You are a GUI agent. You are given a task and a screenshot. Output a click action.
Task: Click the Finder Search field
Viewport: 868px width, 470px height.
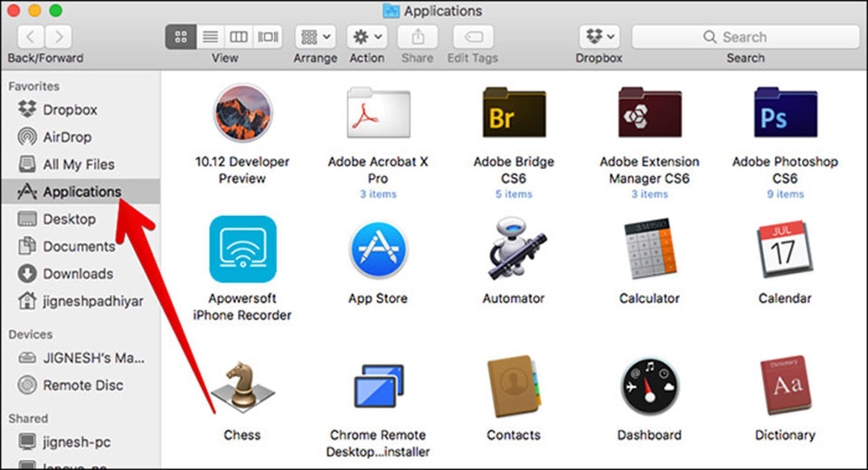(745, 37)
